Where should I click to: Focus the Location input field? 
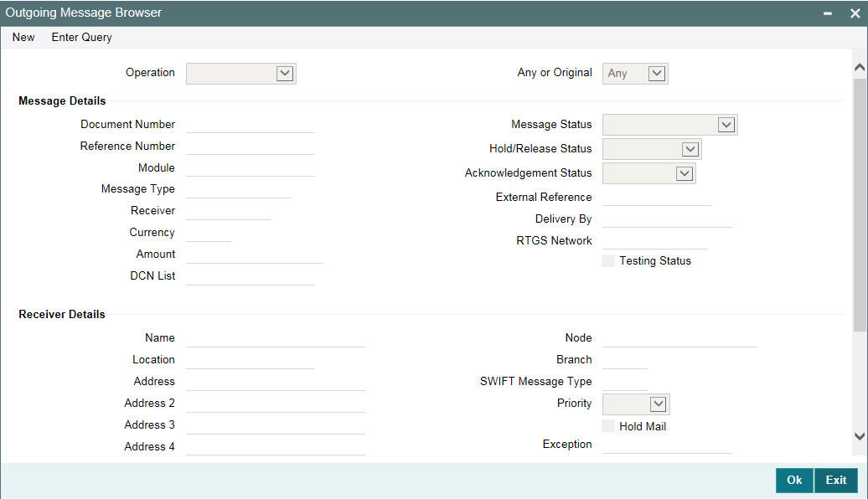click(x=251, y=360)
